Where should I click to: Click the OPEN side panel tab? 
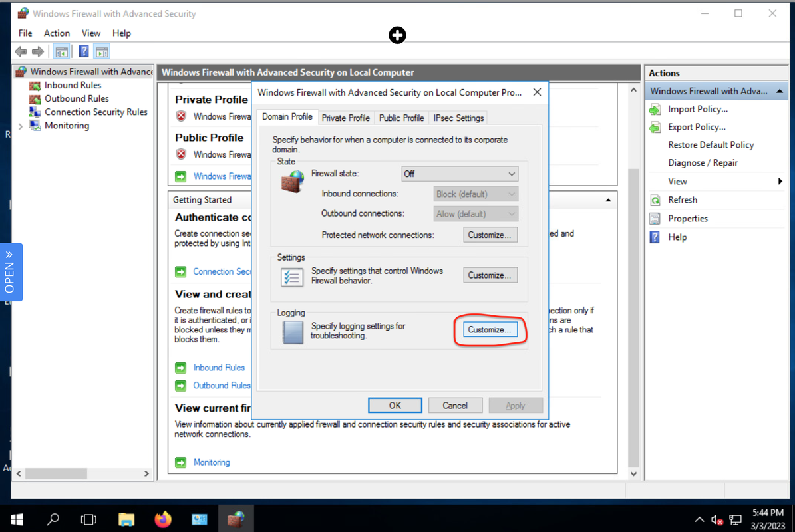tap(10, 273)
